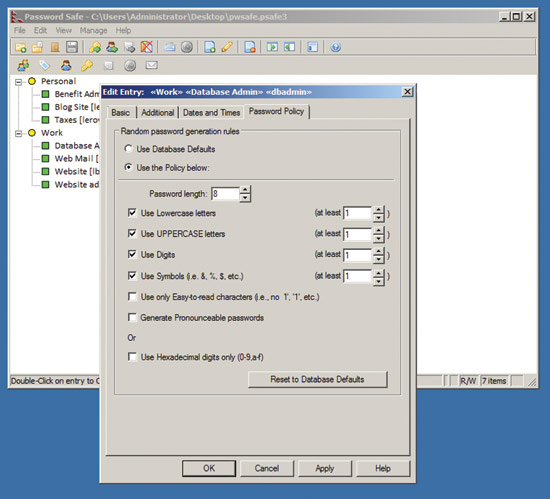Click the Save floppy disk icon
The image size is (550, 499).
pos(72,47)
